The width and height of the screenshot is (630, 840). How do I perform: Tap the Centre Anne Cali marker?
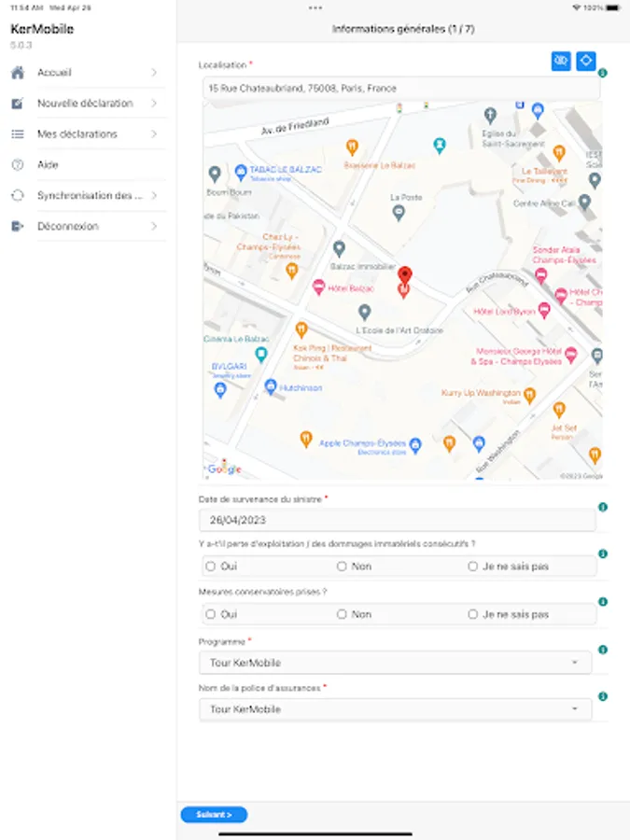[584, 203]
